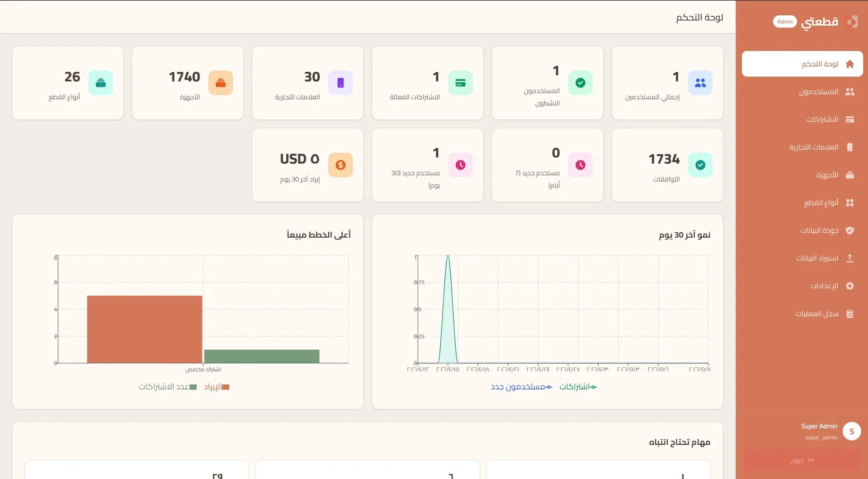868x479 pixels.
Task: Open جودة البيانات from the sidebar
Action: [x=802, y=230]
